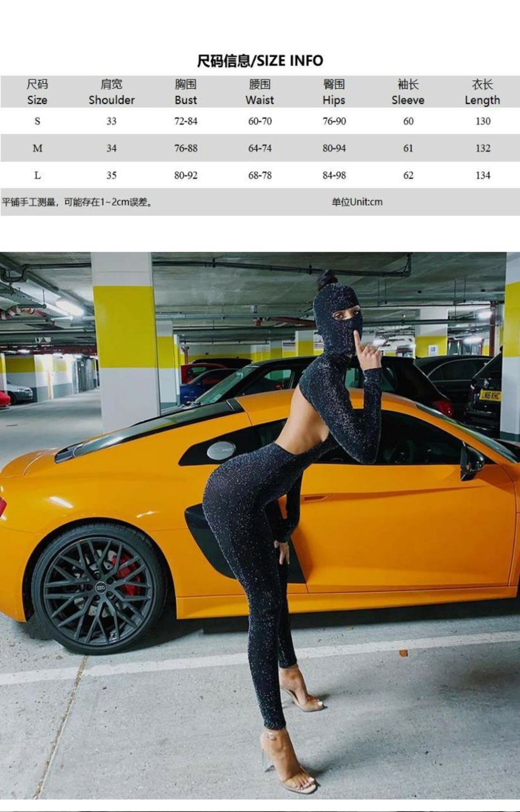Select the S size cell
520x812 pixels.
tap(37, 121)
